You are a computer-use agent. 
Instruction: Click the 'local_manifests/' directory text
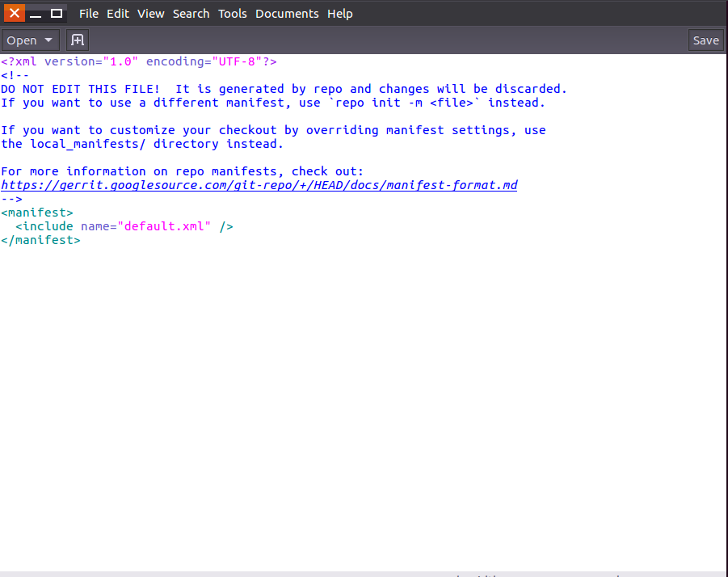point(88,145)
